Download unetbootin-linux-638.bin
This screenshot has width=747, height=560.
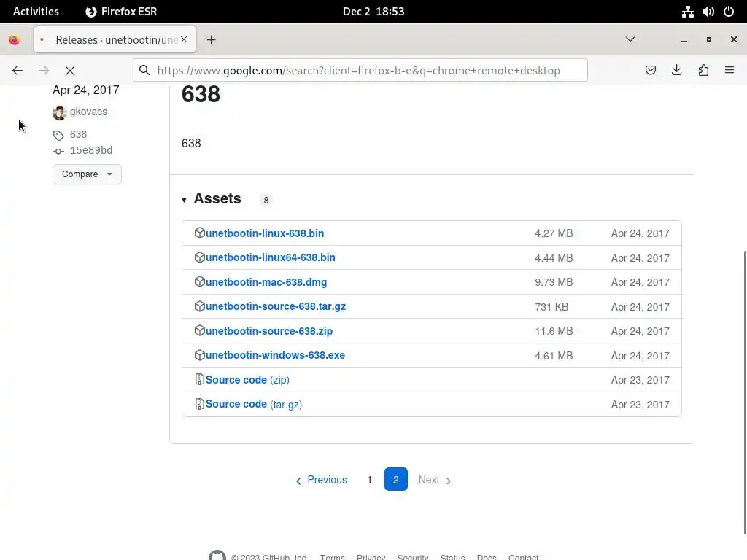(264, 233)
